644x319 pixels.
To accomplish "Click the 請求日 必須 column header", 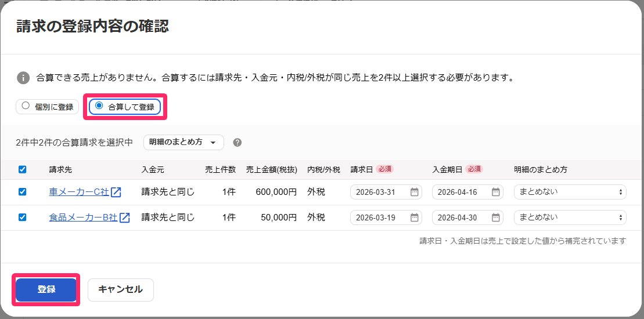I will (x=372, y=169).
